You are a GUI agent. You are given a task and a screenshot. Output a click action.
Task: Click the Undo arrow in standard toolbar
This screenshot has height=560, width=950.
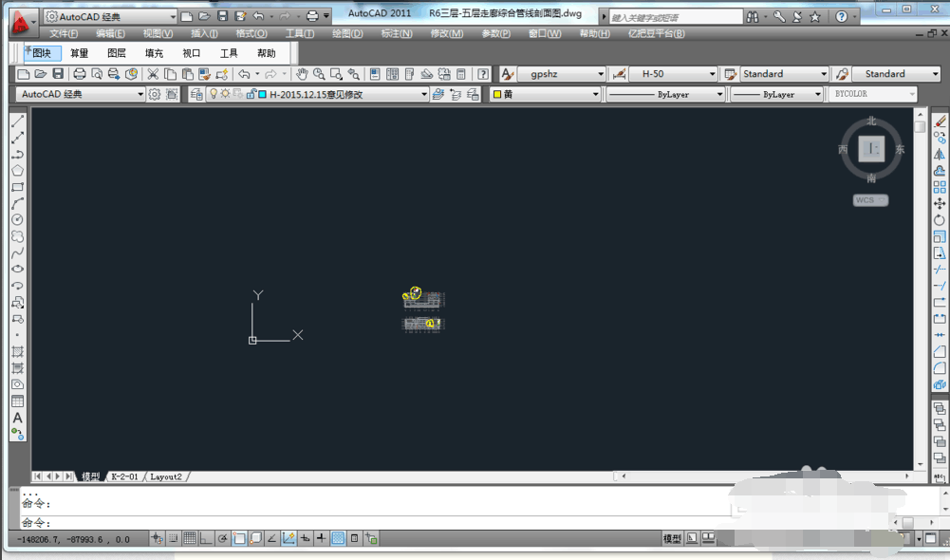(x=244, y=74)
